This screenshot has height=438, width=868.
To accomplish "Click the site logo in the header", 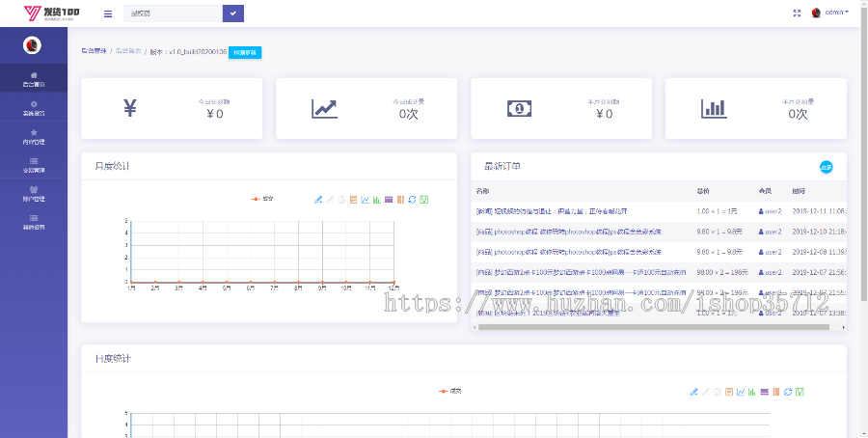I will (51, 13).
